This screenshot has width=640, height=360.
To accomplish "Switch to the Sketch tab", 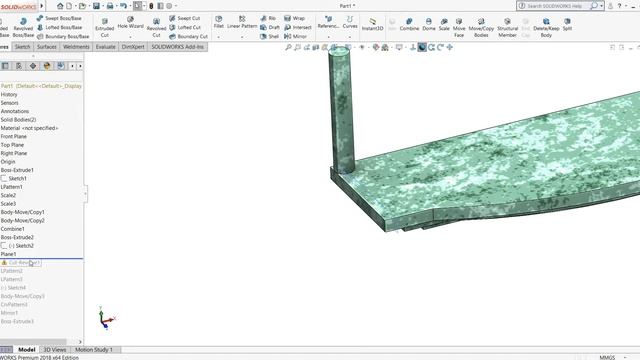I will pos(22,47).
